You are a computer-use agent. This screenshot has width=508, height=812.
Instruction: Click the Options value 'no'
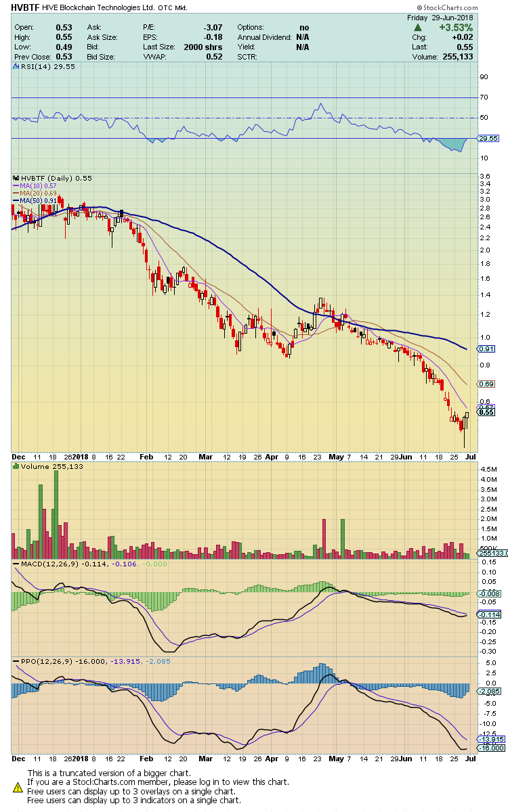click(304, 27)
